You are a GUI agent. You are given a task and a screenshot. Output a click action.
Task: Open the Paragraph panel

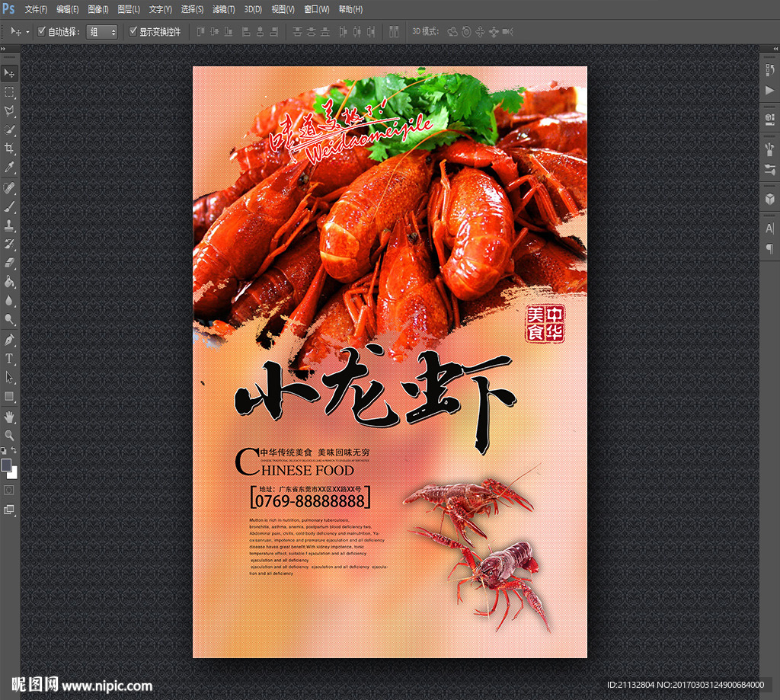pos(769,248)
